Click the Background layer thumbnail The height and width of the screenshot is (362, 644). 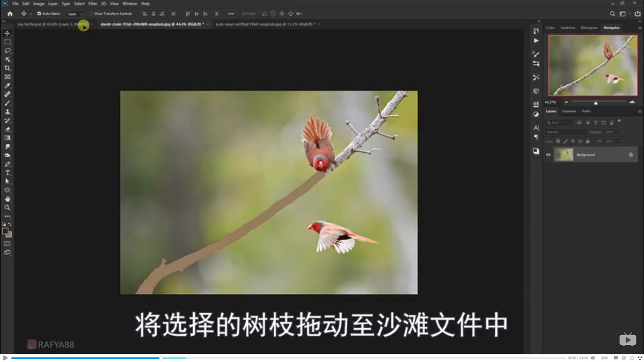click(x=562, y=154)
